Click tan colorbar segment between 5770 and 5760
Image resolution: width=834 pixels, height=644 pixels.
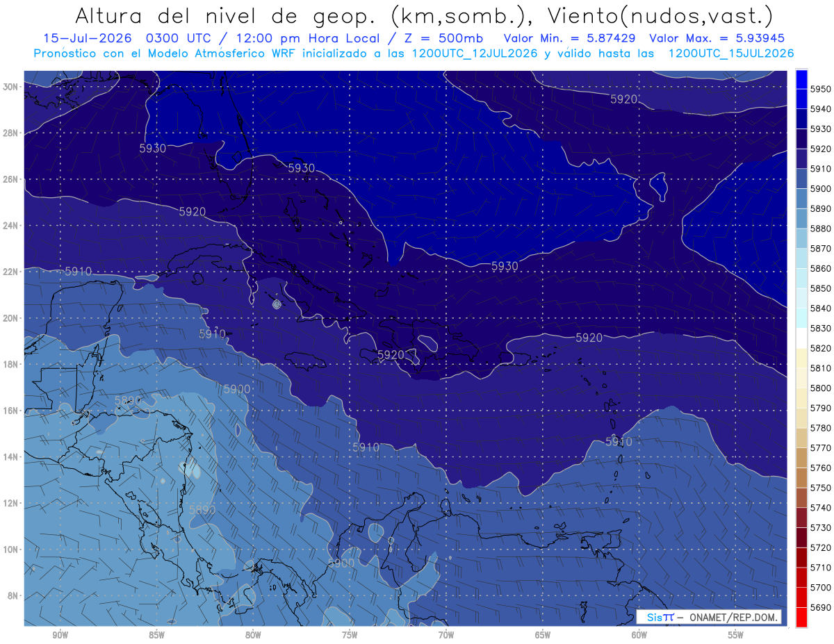pos(801,457)
